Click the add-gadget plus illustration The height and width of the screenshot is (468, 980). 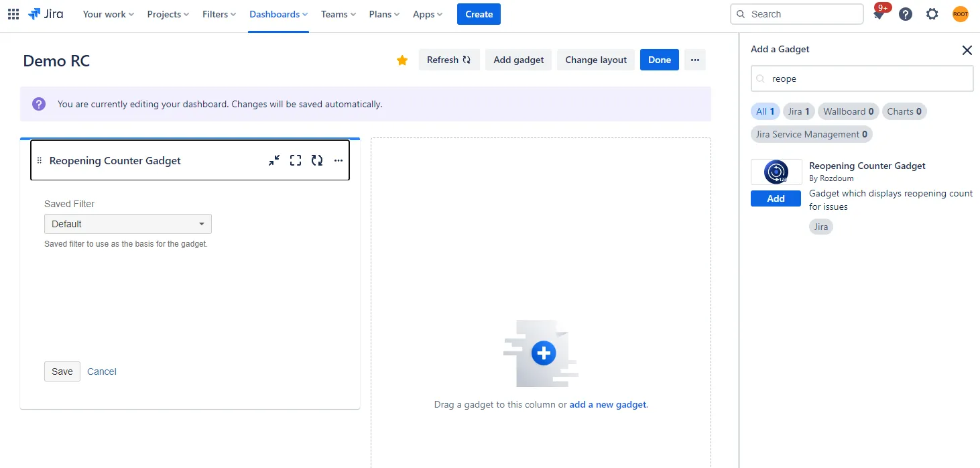(x=542, y=353)
